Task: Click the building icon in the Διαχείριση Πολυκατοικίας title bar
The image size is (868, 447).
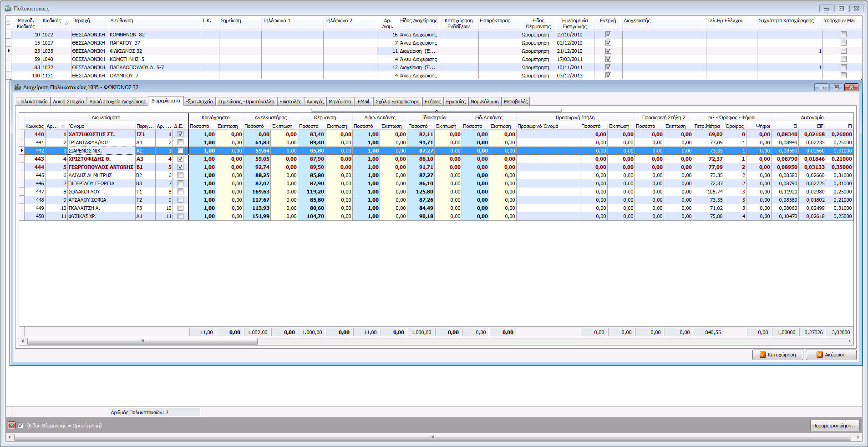Action: pyautogui.click(x=18, y=87)
